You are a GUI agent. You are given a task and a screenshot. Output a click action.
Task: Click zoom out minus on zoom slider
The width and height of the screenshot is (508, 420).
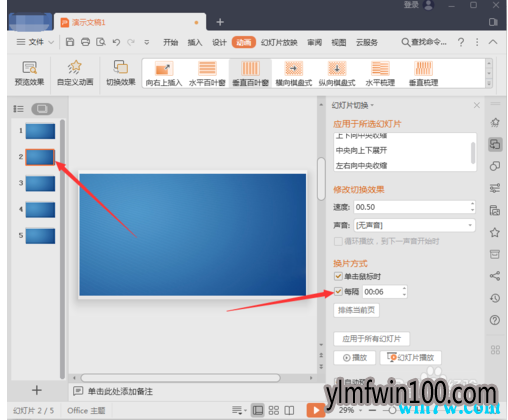(372, 410)
